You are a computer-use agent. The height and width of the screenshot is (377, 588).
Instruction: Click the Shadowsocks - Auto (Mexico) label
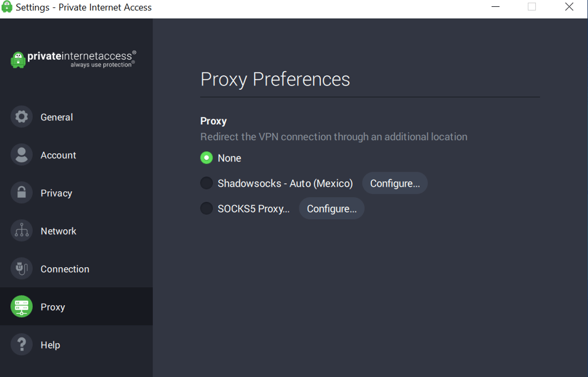pyautogui.click(x=285, y=183)
